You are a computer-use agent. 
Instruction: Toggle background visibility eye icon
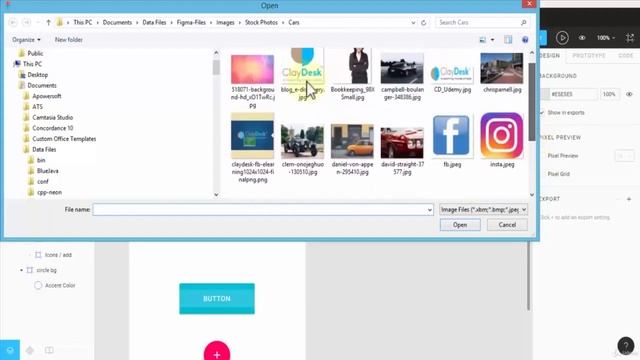tap(629, 94)
